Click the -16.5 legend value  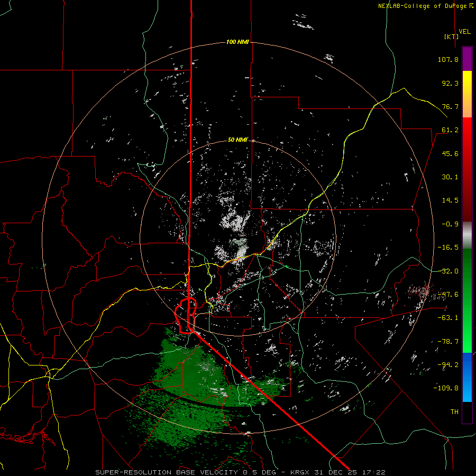448,248
